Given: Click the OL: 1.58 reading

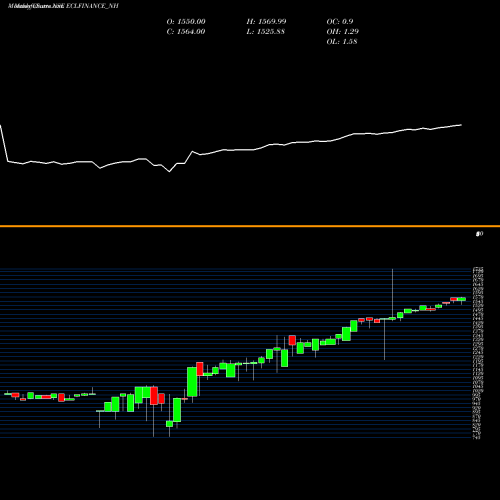Looking at the screenshot, I should [x=342, y=41].
